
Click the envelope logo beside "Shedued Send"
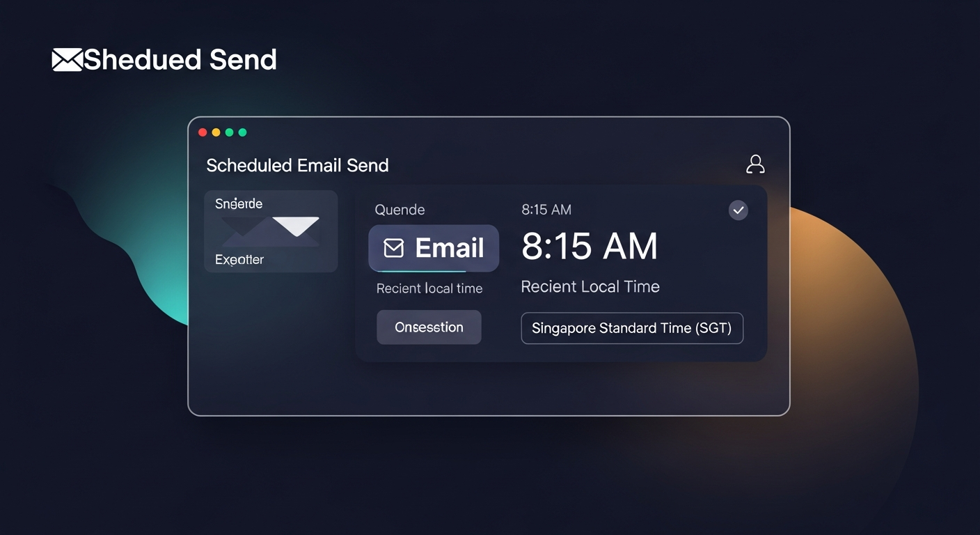(65, 60)
